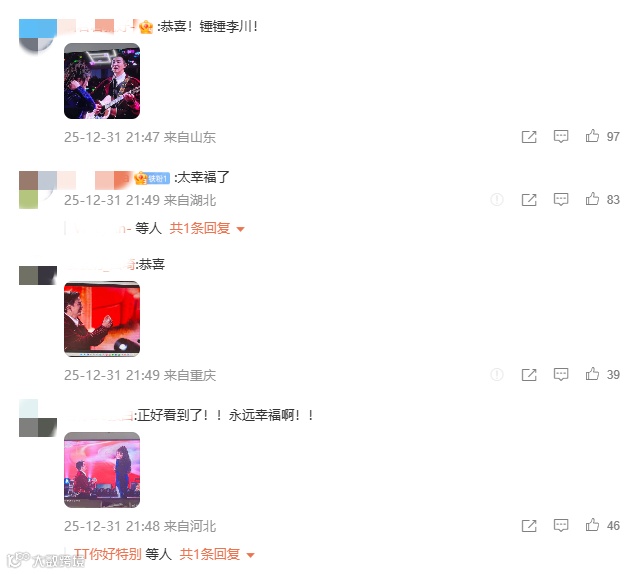View the pink stage photo thumbnail
The width and height of the screenshot is (639, 574).
[102, 470]
